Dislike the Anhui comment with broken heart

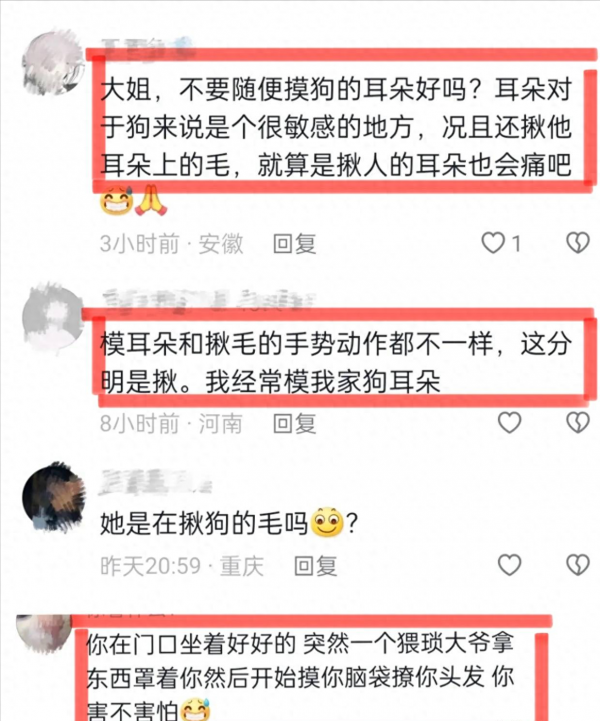click(578, 243)
